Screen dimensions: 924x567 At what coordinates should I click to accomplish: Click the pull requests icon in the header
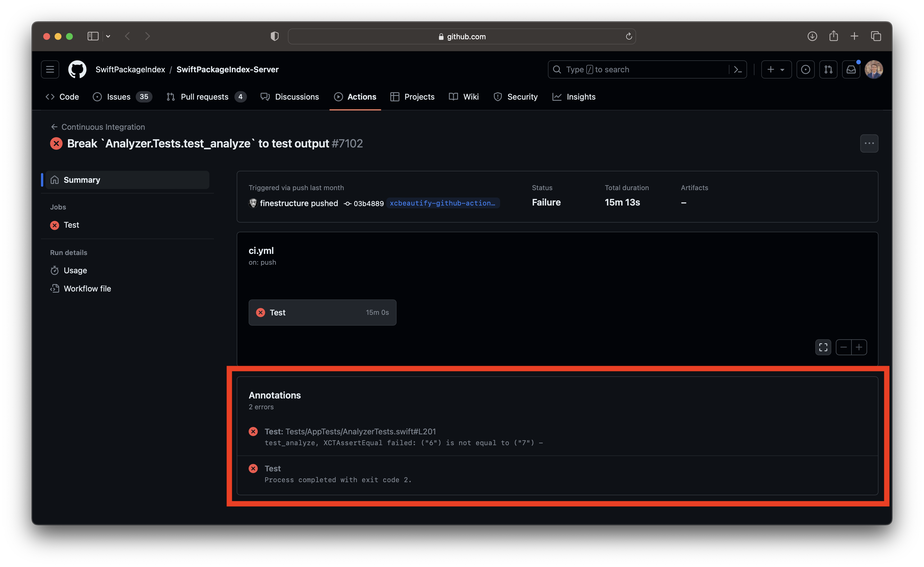pyautogui.click(x=828, y=69)
